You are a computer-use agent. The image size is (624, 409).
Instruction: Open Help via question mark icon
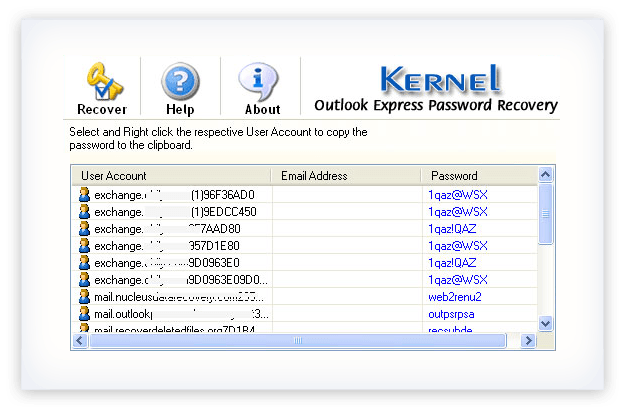coord(180,82)
